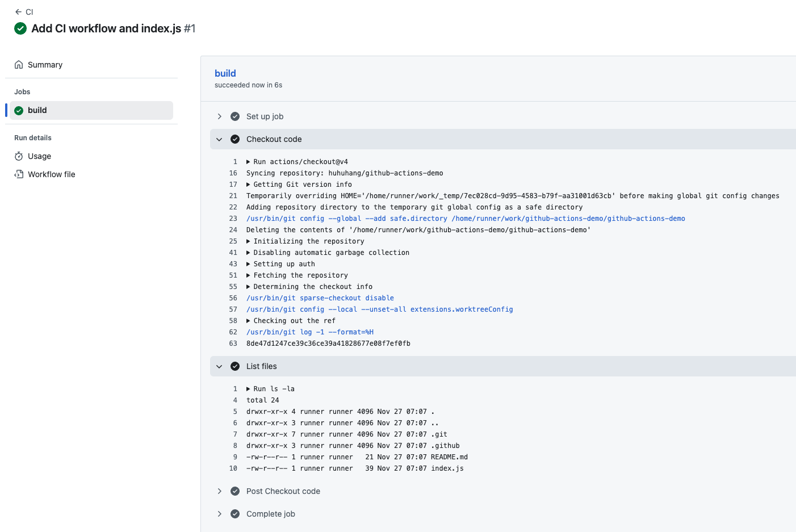Expand the Run actions/checkout@v4 log group
This screenshot has width=796, height=532.
248,161
